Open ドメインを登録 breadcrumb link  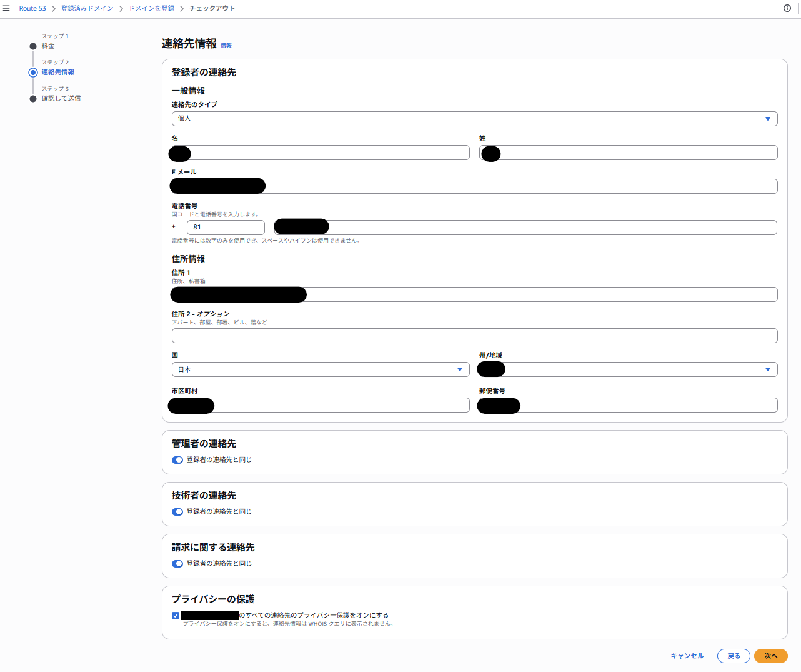click(x=152, y=8)
